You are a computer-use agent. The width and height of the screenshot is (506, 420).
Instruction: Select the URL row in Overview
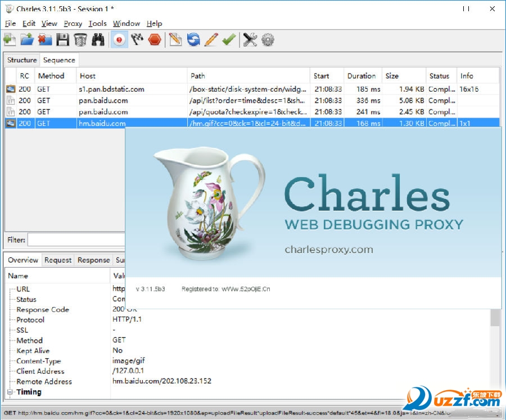click(23, 289)
